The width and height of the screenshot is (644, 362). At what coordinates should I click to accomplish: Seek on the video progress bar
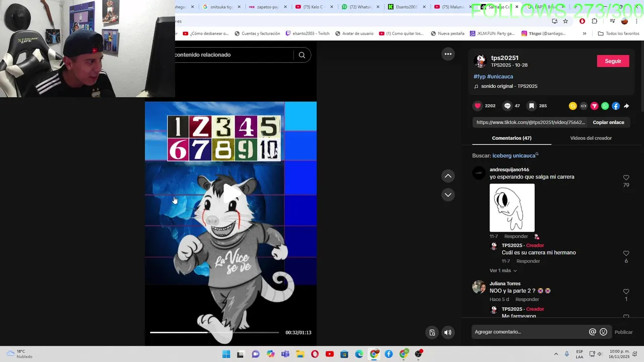click(214, 332)
